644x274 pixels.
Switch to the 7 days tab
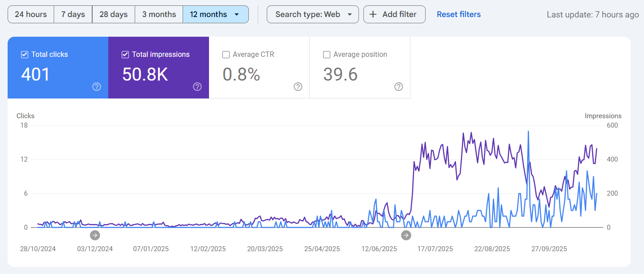pyautogui.click(x=73, y=14)
